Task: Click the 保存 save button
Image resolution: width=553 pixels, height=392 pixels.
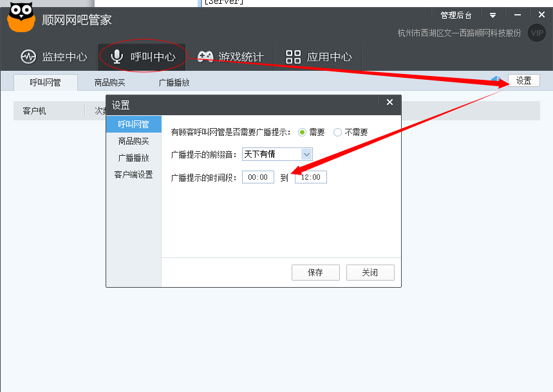Action: (315, 272)
